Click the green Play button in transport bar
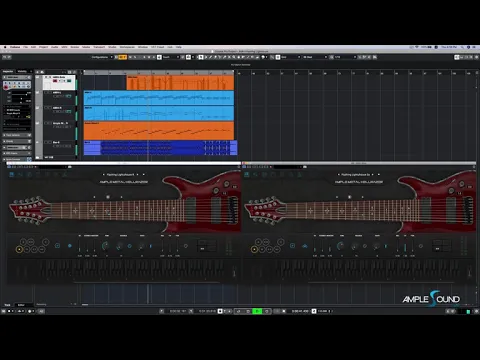This screenshot has height=360, width=480. tap(257, 311)
